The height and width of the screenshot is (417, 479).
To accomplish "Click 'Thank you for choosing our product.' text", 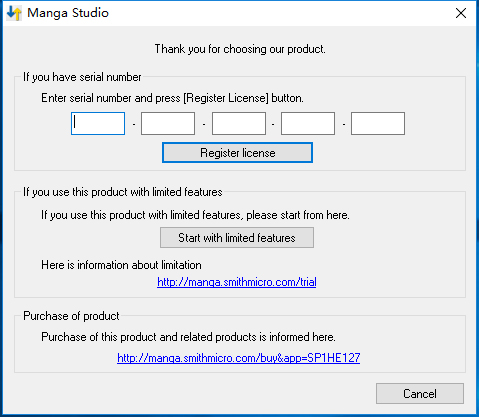I will (x=240, y=49).
